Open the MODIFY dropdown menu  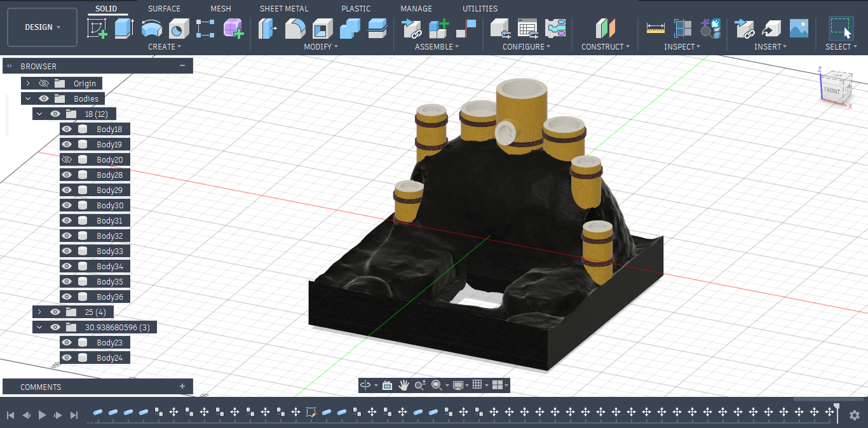321,46
